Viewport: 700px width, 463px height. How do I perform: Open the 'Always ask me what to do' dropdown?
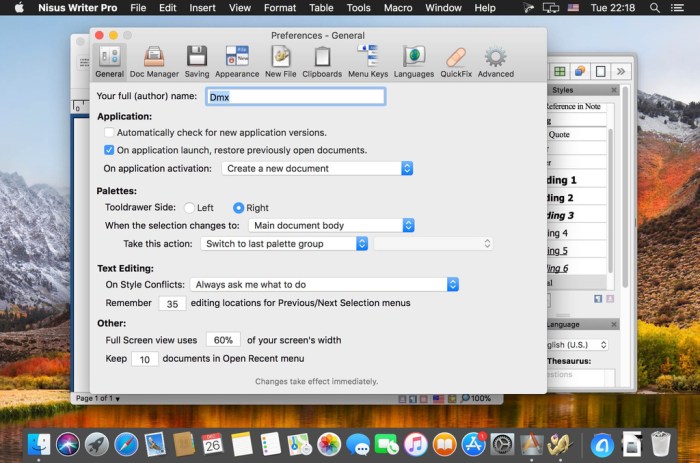point(324,285)
